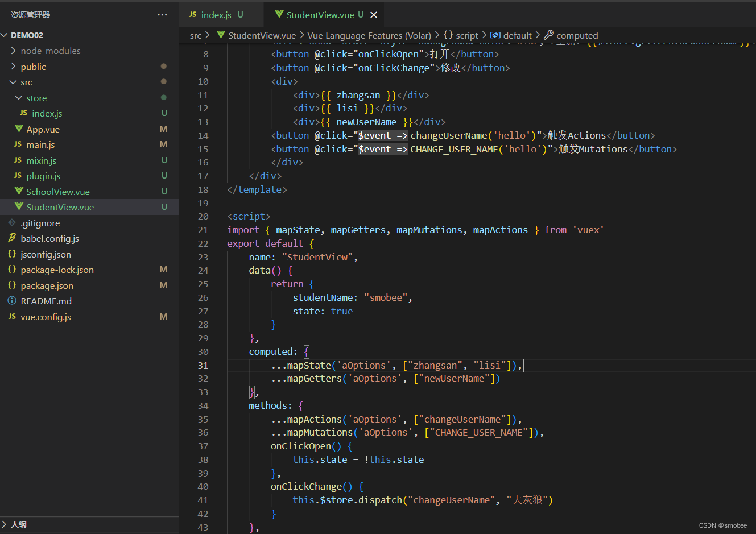Collapse the DEMO02 project root

click(4, 35)
